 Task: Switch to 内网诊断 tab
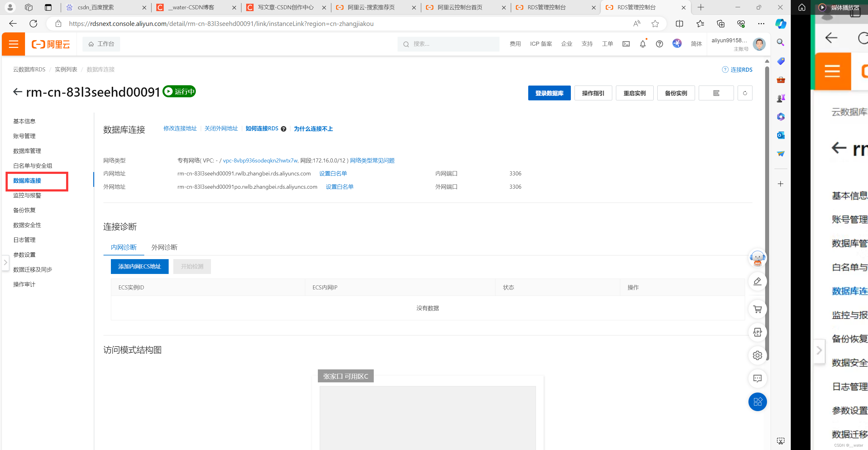coord(124,247)
